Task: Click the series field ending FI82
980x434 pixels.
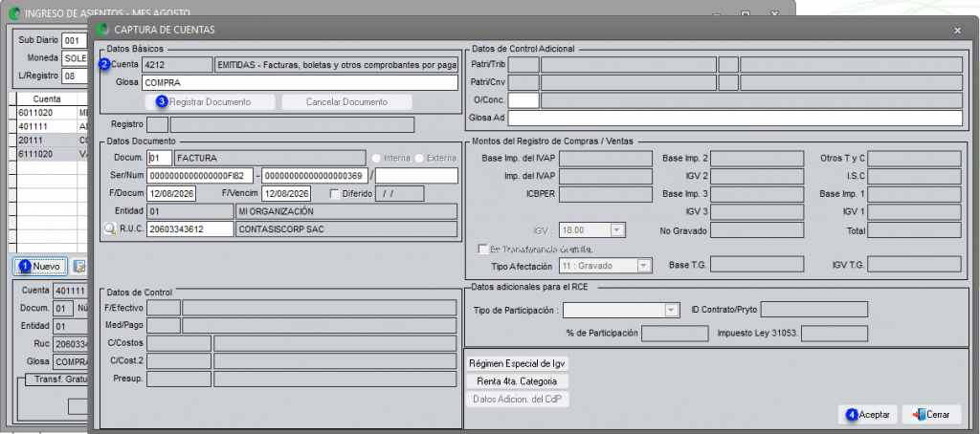Action: (200, 176)
